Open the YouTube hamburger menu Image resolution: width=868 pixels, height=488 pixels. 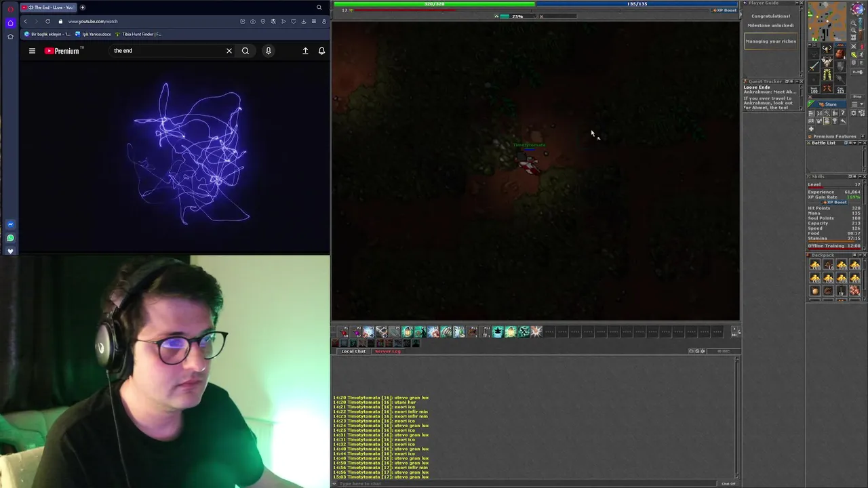[x=32, y=51]
